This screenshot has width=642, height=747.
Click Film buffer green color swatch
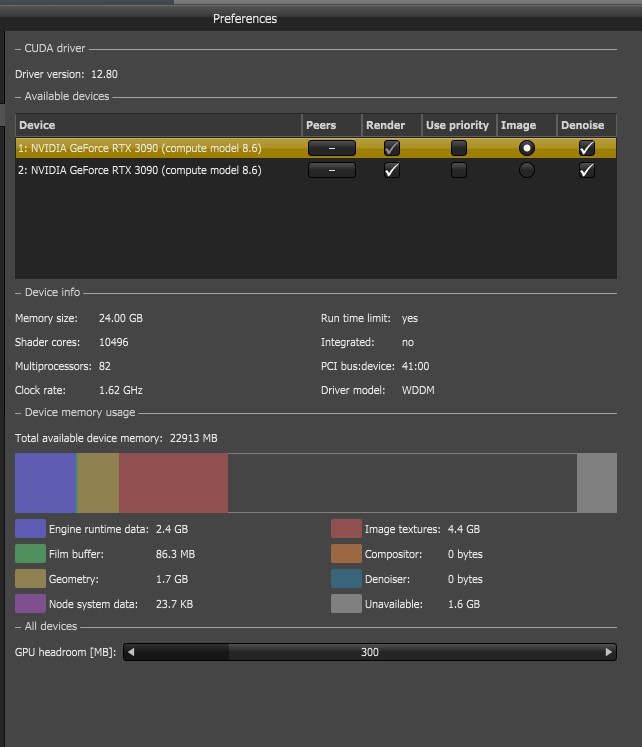pos(30,554)
